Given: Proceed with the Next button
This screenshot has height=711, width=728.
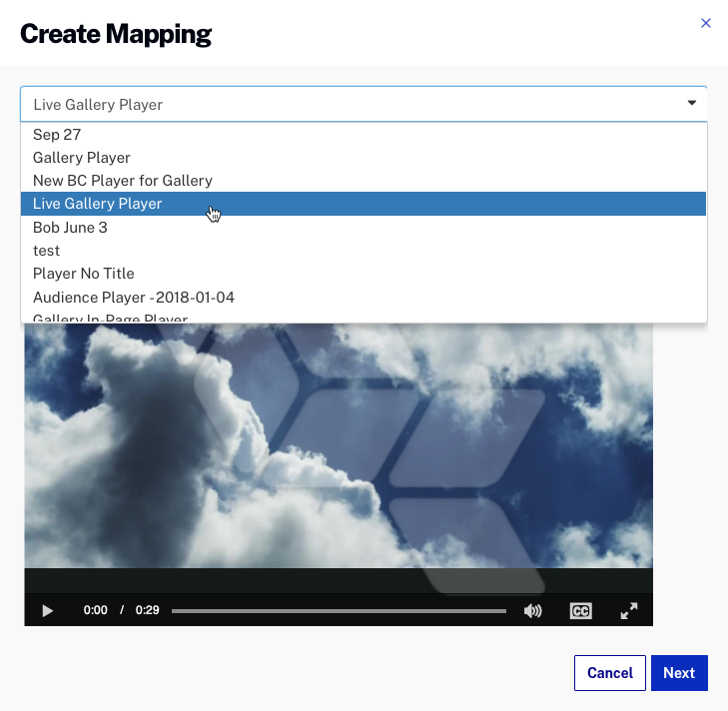Looking at the screenshot, I should click(679, 673).
